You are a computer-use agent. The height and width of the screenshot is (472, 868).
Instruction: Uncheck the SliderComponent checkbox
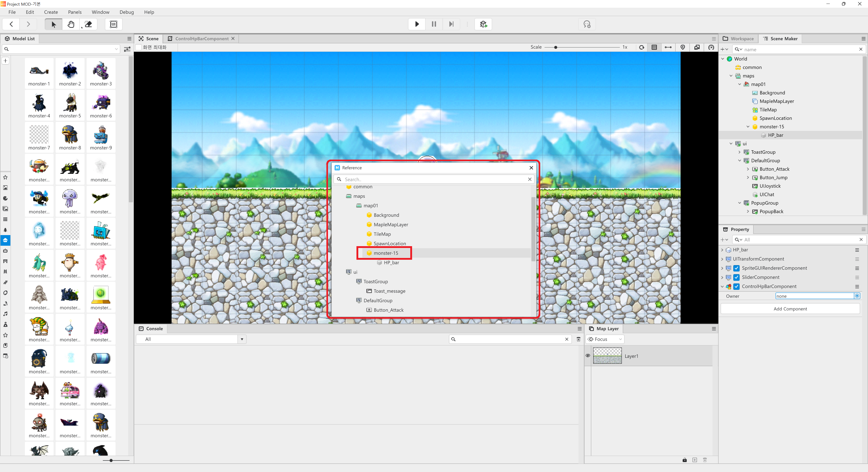coord(737,277)
